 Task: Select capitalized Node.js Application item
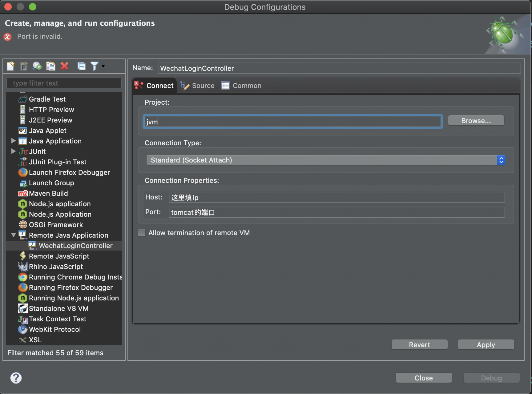(60, 214)
